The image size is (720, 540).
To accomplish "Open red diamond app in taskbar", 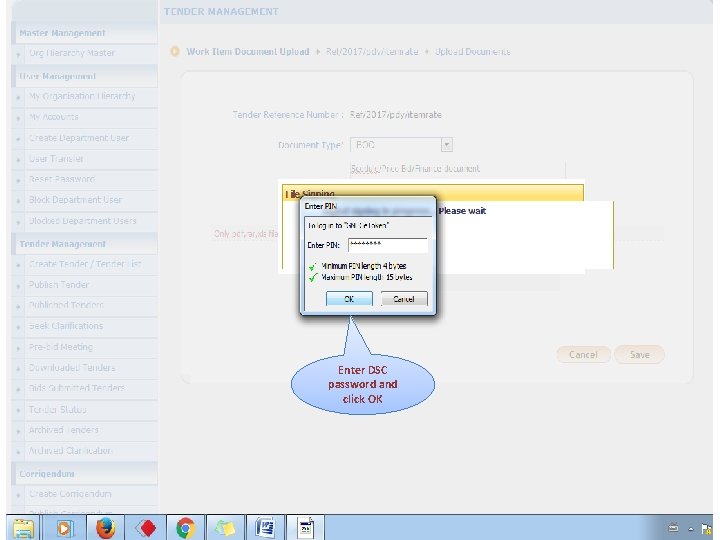I will 146,528.
